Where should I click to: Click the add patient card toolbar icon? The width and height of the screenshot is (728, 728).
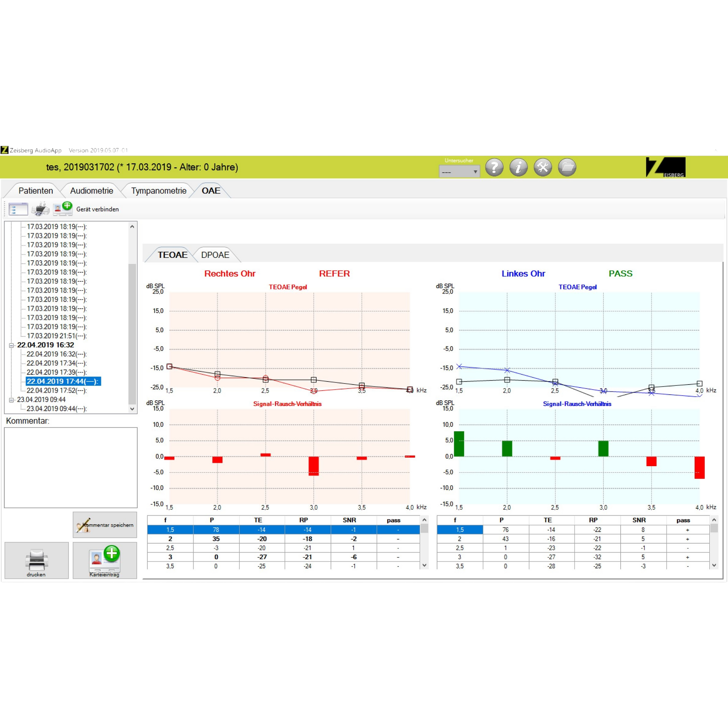(62, 208)
